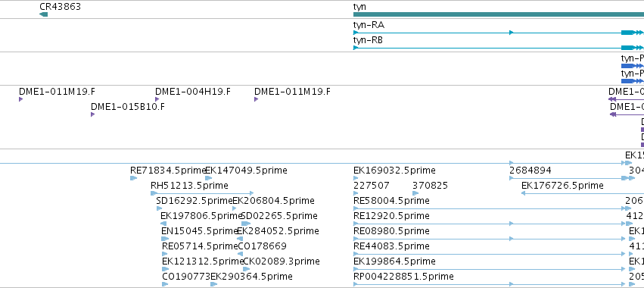Click the RP004228851.5prime EST label
The width and height of the screenshot is (644, 288).
coord(403,277)
